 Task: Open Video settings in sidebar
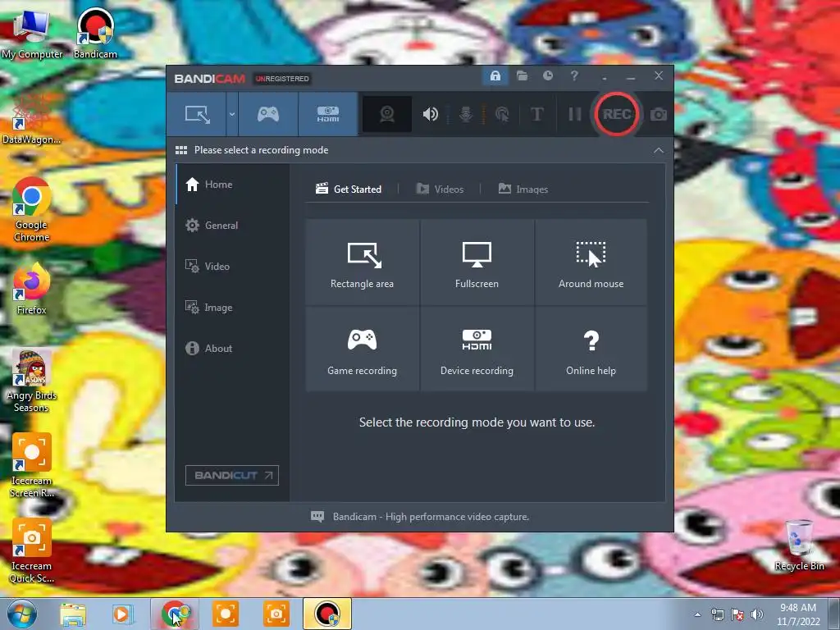tap(232, 267)
